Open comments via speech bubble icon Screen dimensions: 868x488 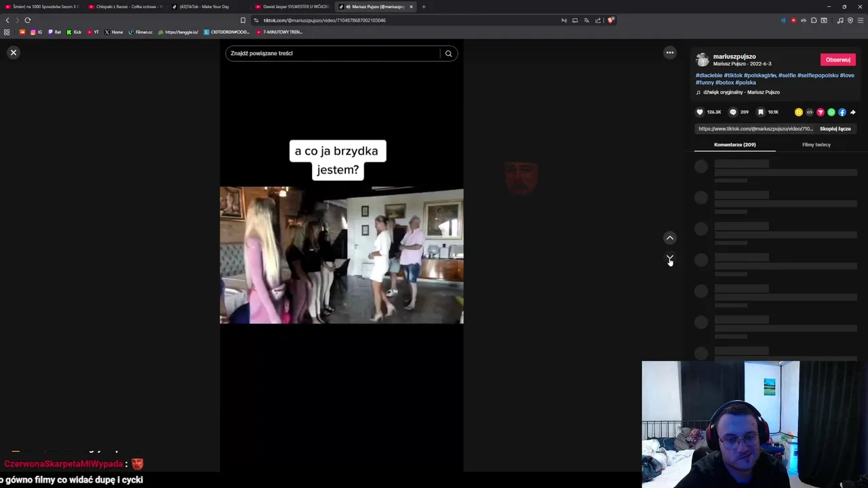(x=732, y=113)
